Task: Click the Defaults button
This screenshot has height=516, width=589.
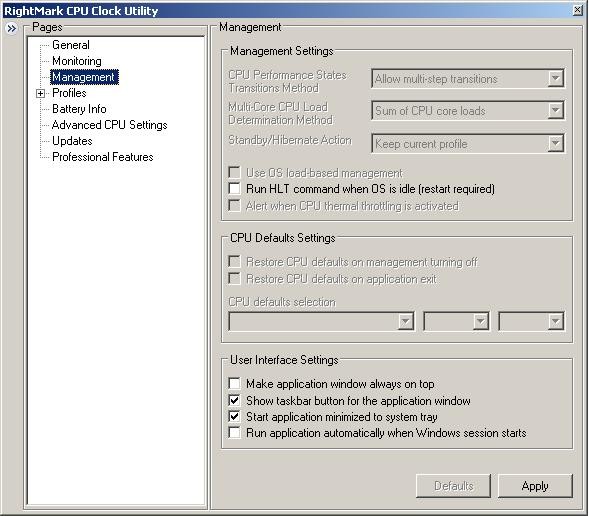Action: (453, 486)
